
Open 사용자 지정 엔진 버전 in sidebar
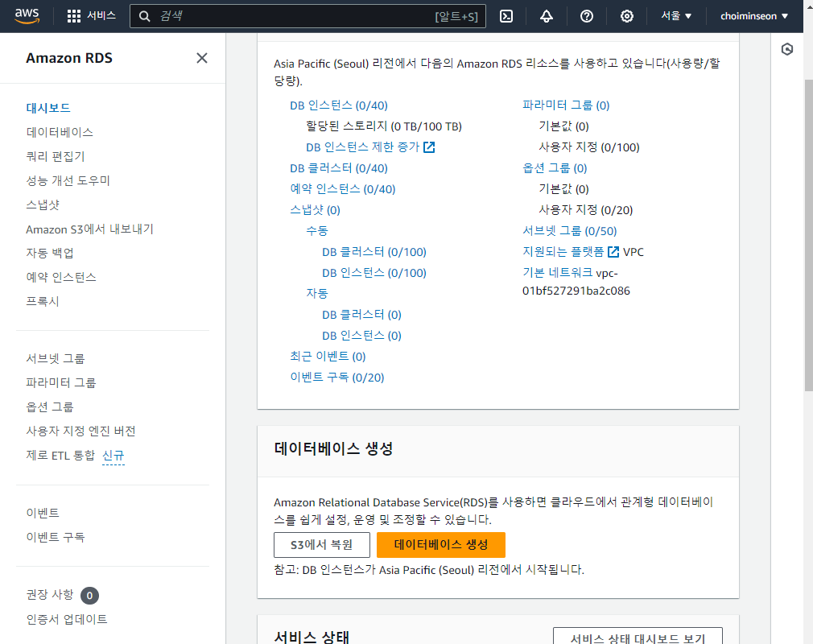80,431
